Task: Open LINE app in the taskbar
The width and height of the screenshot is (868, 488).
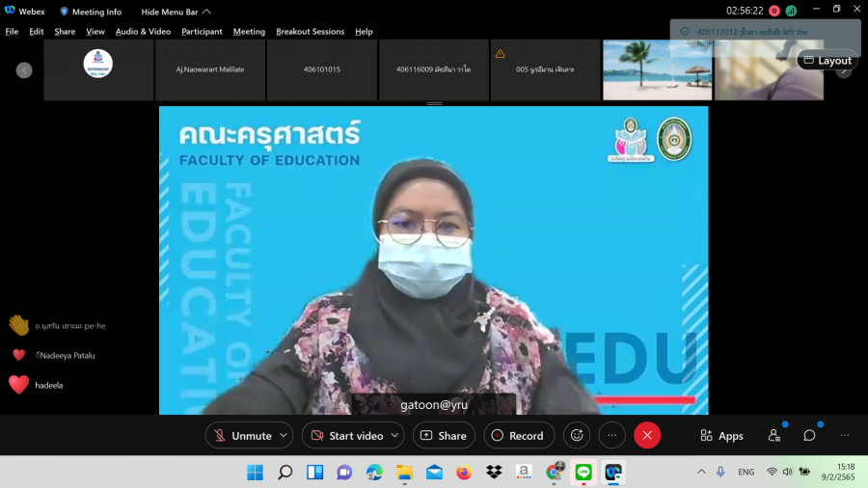Action: [583, 473]
